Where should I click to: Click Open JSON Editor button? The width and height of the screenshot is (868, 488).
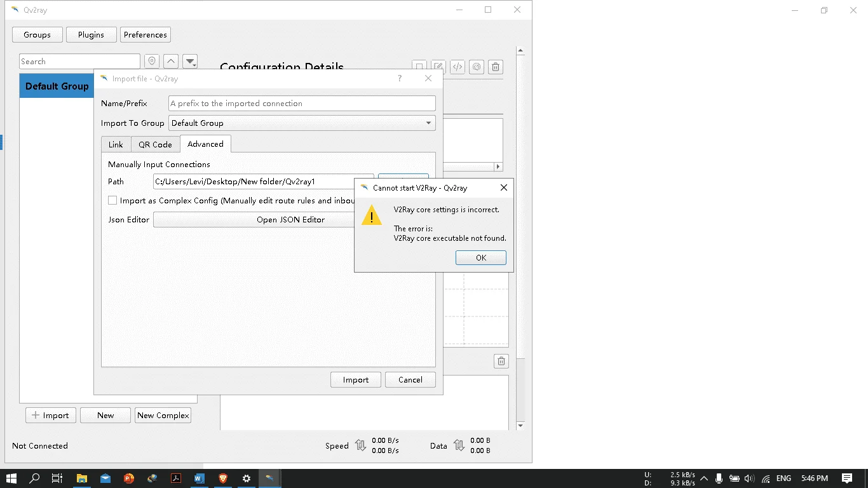pyautogui.click(x=254, y=219)
